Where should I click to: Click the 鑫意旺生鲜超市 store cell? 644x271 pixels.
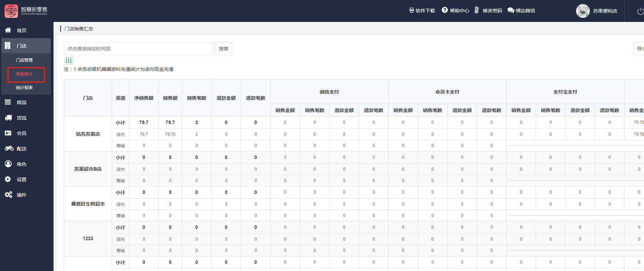point(88,204)
